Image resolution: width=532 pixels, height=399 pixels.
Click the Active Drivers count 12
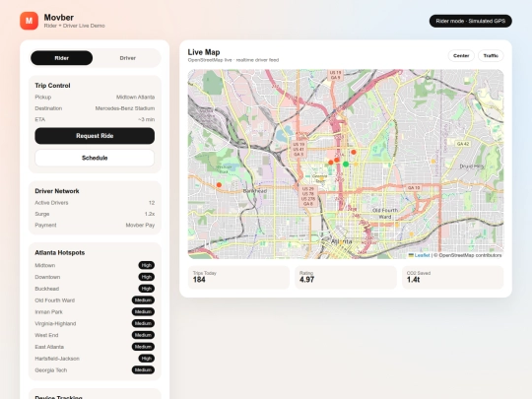(152, 203)
